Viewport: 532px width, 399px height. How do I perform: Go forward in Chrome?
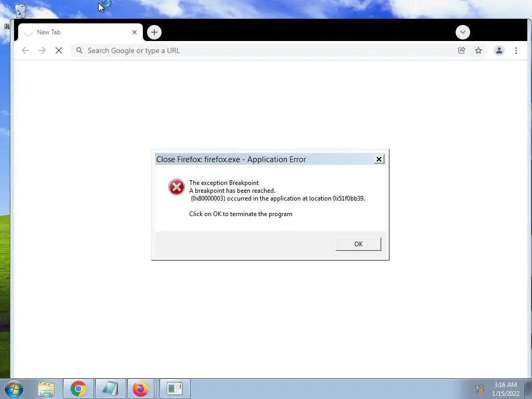pos(42,50)
